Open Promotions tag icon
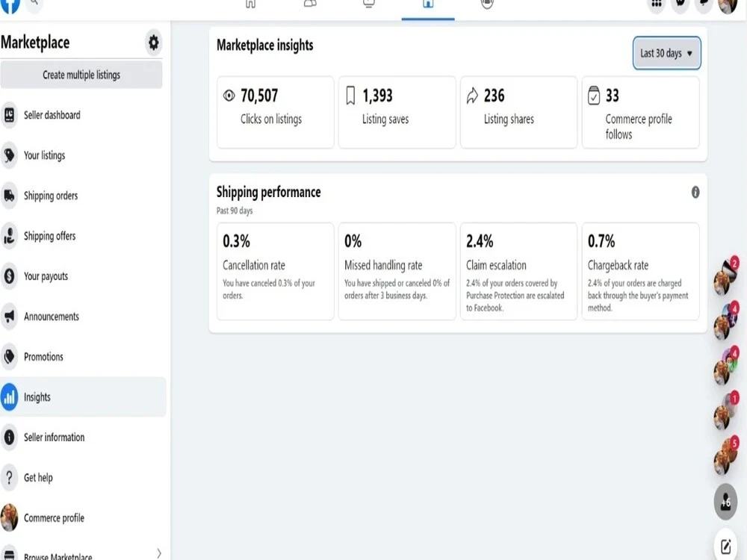The image size is (747, 560). [x=9, y=357]
